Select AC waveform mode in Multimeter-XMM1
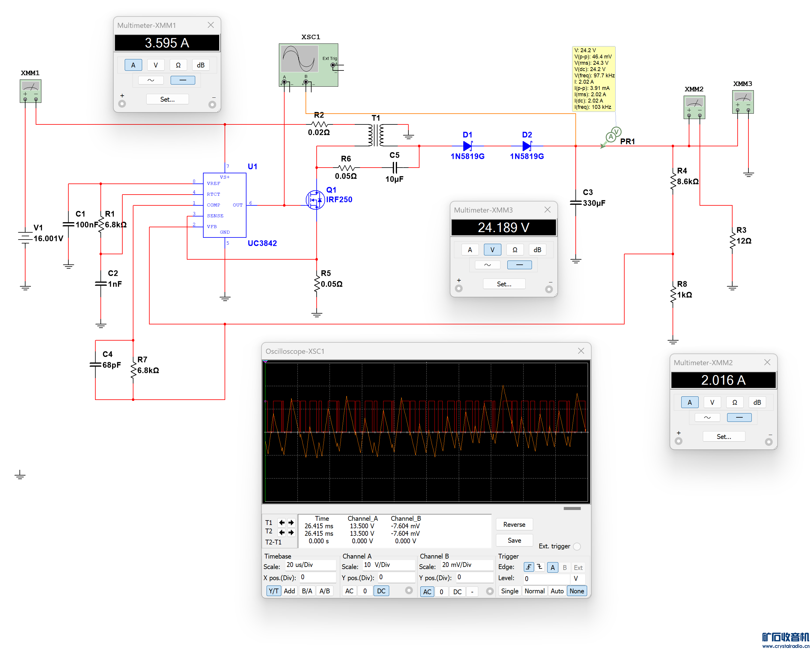This screenshot has width=812, height=650. (x=151, y=80)
